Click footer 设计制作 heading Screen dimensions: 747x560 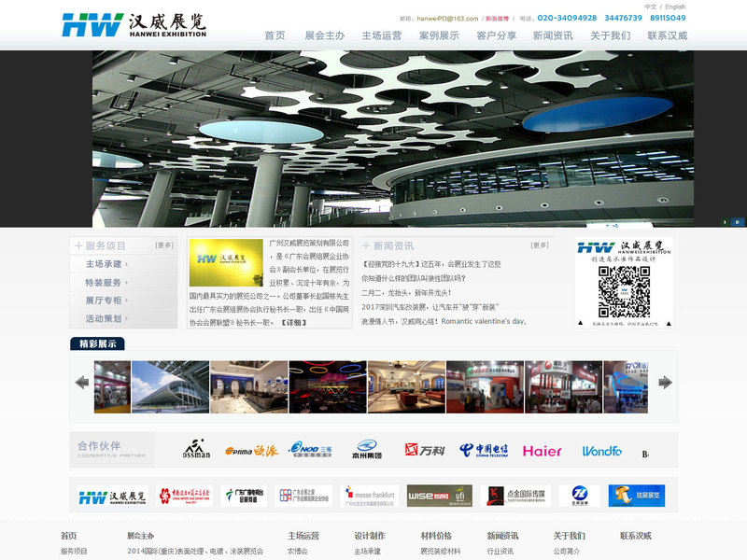pos(370,536)
